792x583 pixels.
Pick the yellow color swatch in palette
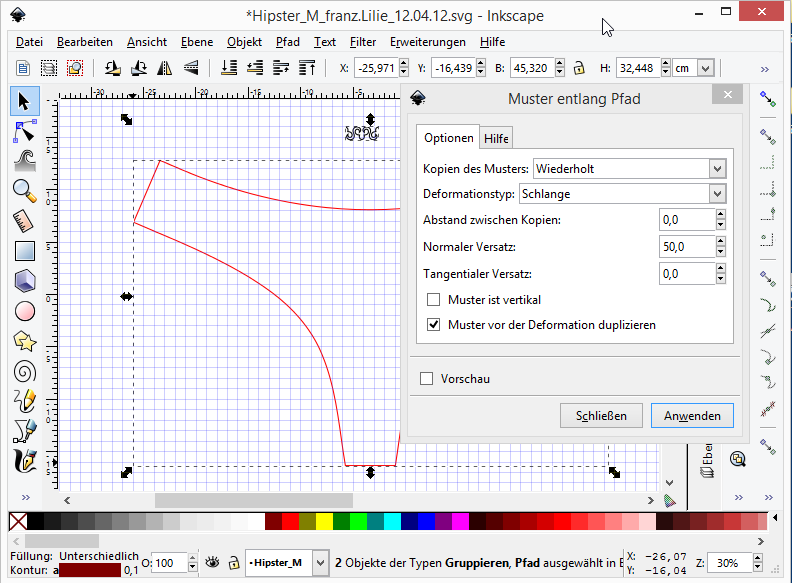click(324, 522)
